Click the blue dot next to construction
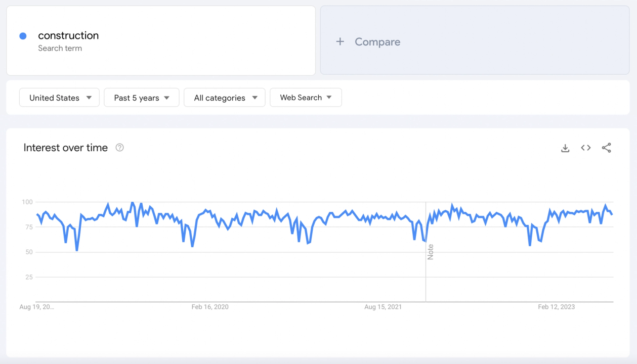 point(23,36)
